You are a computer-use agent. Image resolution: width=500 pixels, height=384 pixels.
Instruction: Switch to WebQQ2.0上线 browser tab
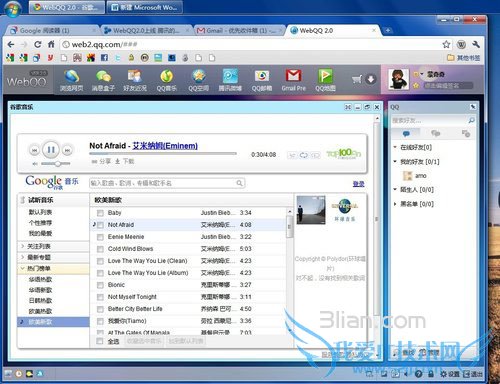(x=146, y=31)
